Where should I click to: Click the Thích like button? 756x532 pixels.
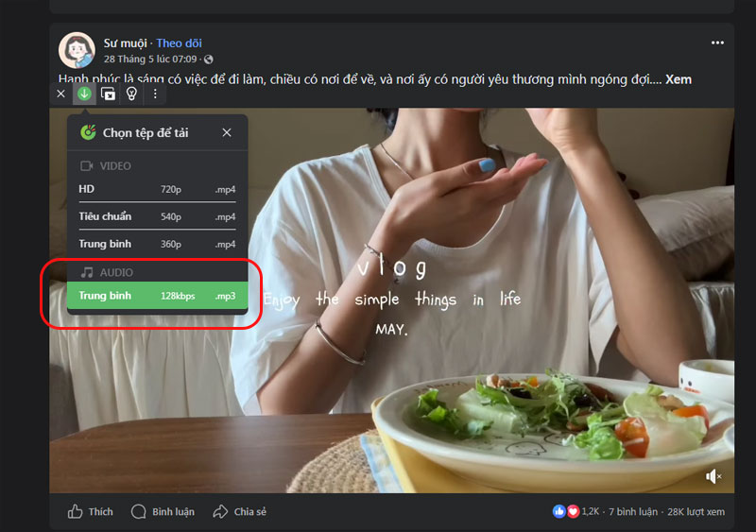tap(91, 512)
